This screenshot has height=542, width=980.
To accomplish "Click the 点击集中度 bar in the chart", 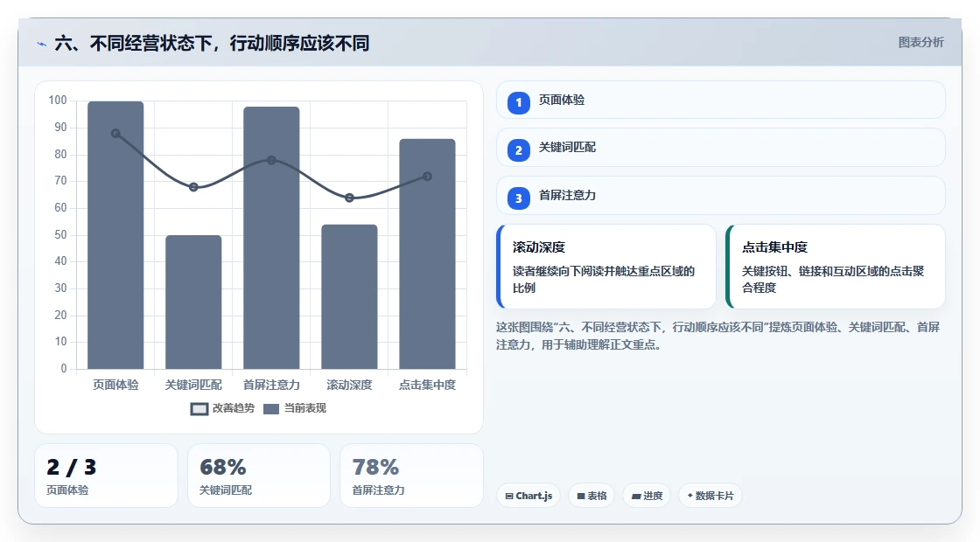I will point(428,254).
